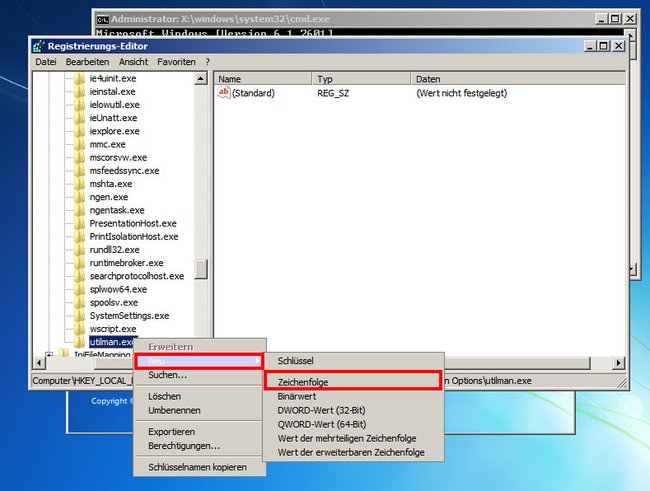Click the mmc.exe folder icon

pyautogui.click(x=80, y=144)
